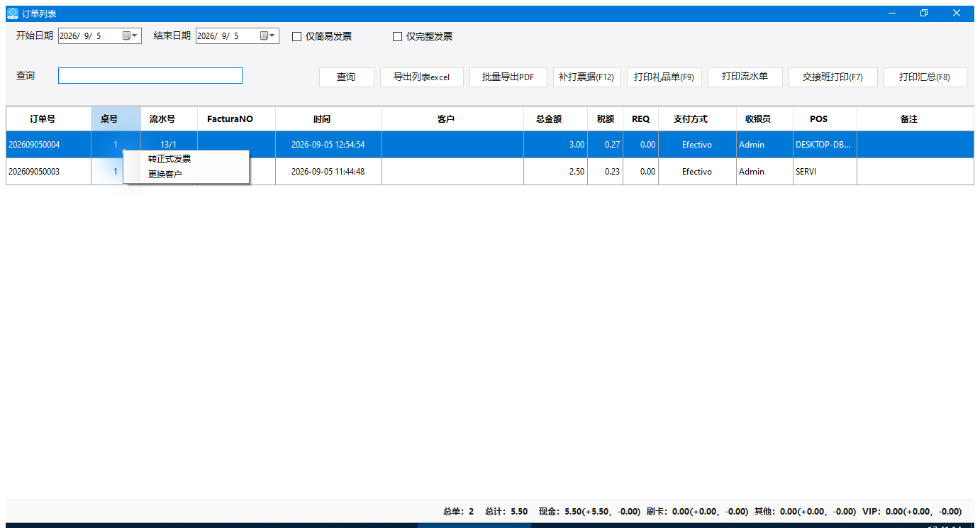The width and height of the screenshot is (980, 528).
Task: Sort by 支付方式 column header
Action: click(x=697, y=119)
